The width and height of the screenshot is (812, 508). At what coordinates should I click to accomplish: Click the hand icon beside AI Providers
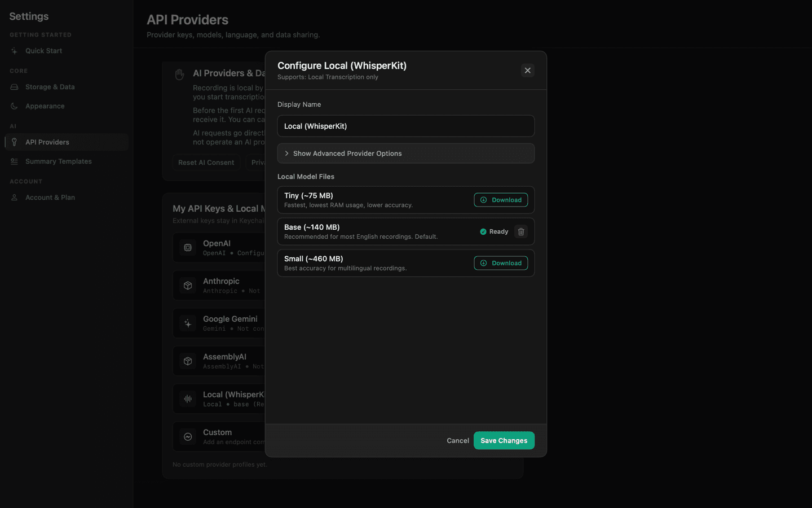coord(179,75)
